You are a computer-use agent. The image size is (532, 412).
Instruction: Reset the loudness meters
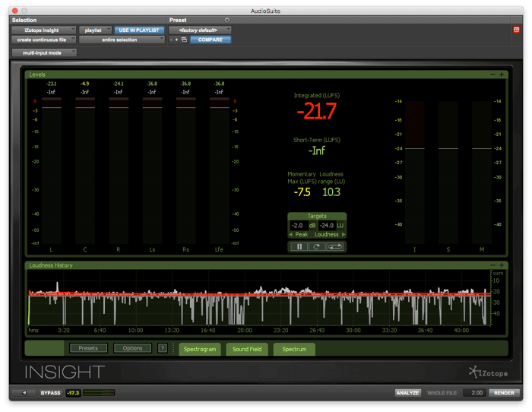click(x=317, y=247)
